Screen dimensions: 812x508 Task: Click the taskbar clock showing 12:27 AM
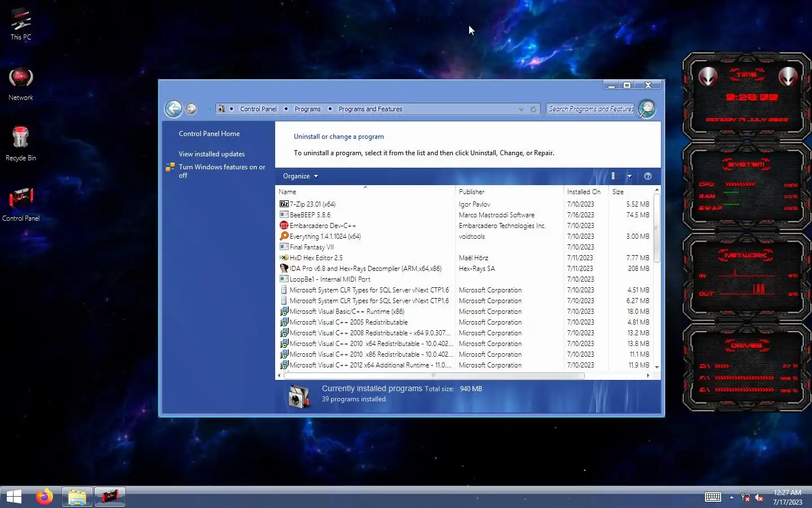pos(787,497)
